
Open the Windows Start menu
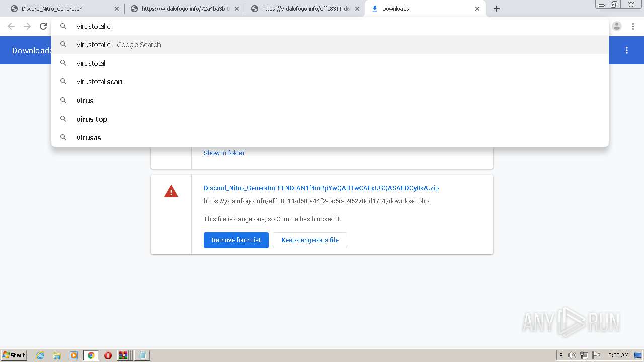point(14,355)
